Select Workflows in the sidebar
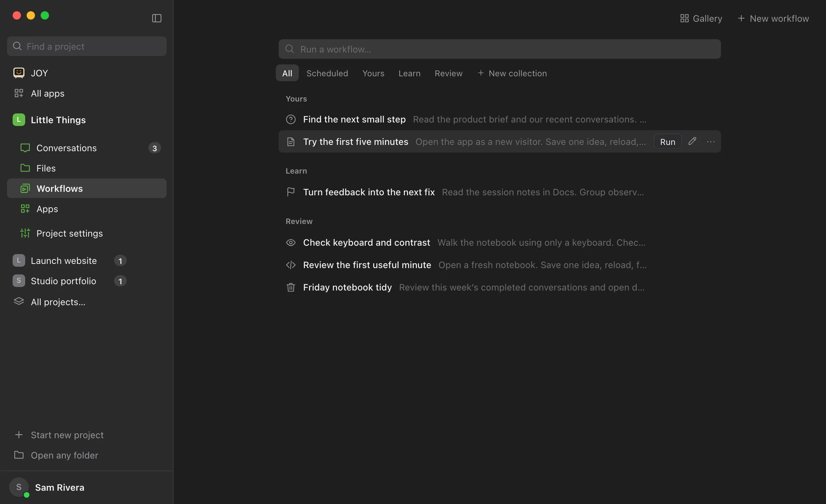Screen dimensions: 826x504 tap(87, 188)
